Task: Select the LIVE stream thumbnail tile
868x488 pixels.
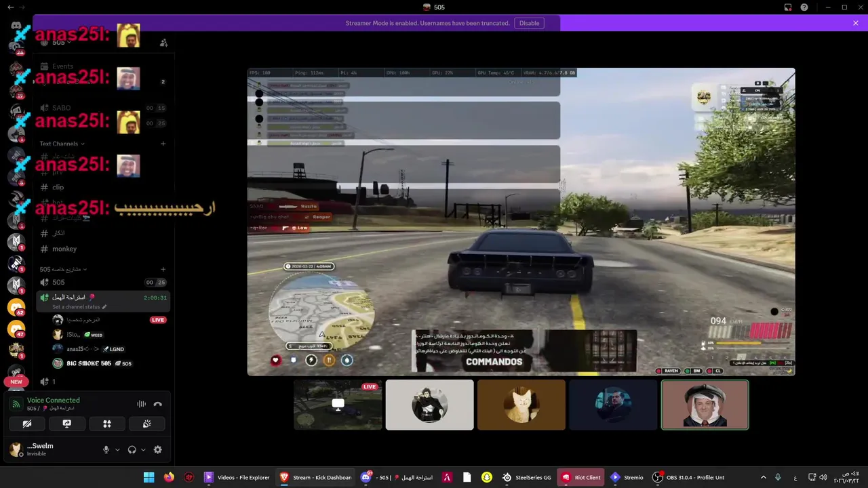Action: pyautogui.click(x=338, y=405)
